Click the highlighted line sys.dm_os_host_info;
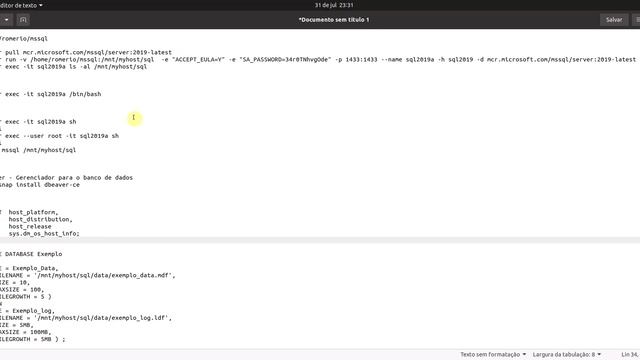This screenshot has width=640, height=360. coord(44,233)
